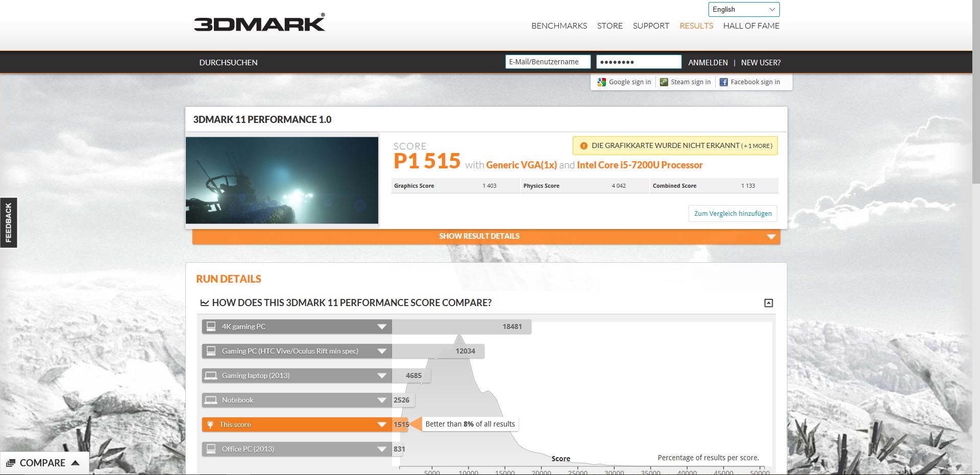
Task: Click the warning icon in the graphics card notice
Action: pos(584,146)
